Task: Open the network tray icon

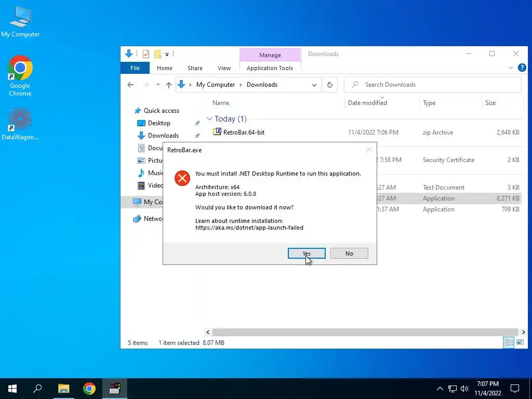Action: point(453,389)
